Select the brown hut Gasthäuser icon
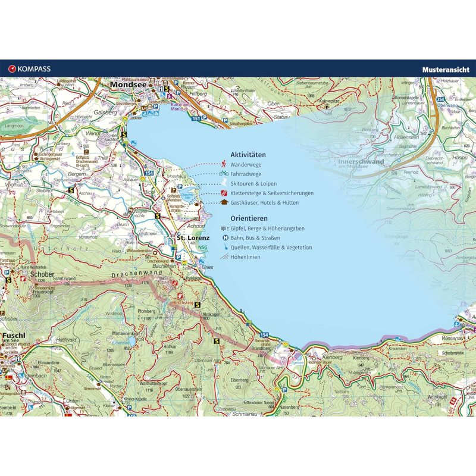Image resolution: width=476 pixels, height=476 pixels. point(224,203)
